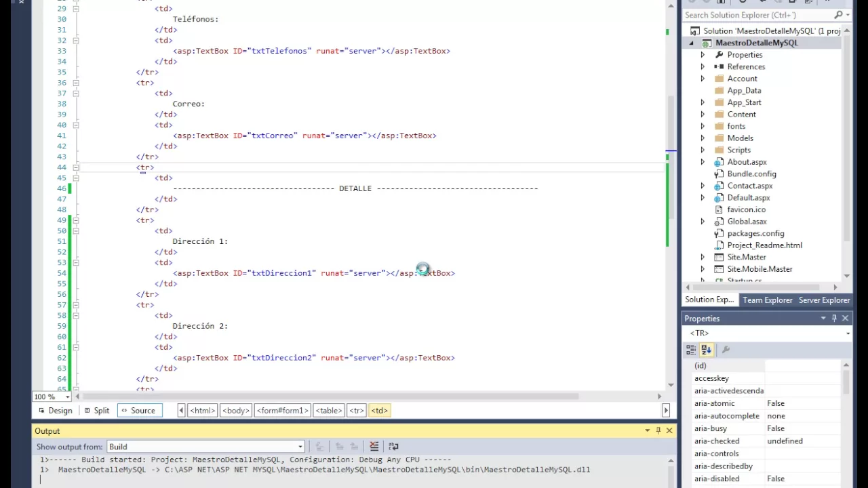Screen dimensions: 868x488
Task: Click the <tr> tag breadcrumb
Action: (357, 410)
